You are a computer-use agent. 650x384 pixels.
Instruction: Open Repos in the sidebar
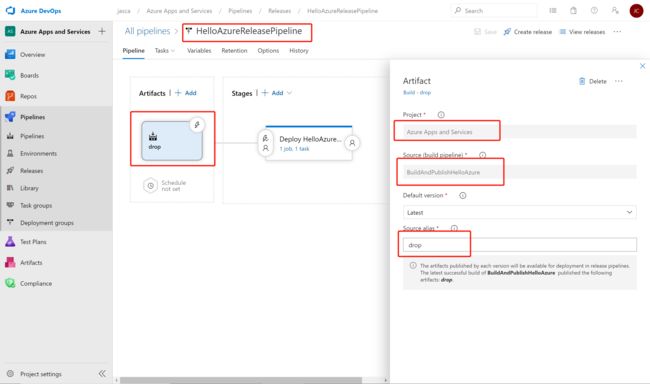pyautogui.click(x=28, y=96)
